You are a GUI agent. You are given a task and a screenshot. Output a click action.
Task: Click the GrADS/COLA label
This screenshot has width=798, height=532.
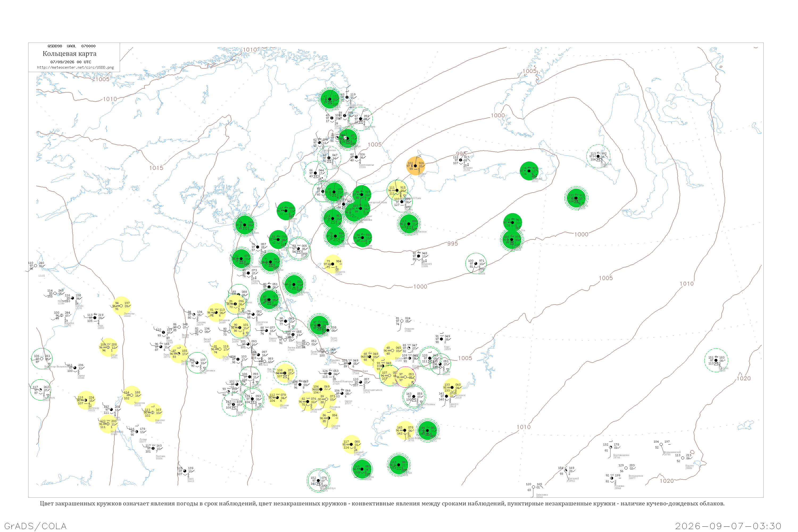pos(35,526)
